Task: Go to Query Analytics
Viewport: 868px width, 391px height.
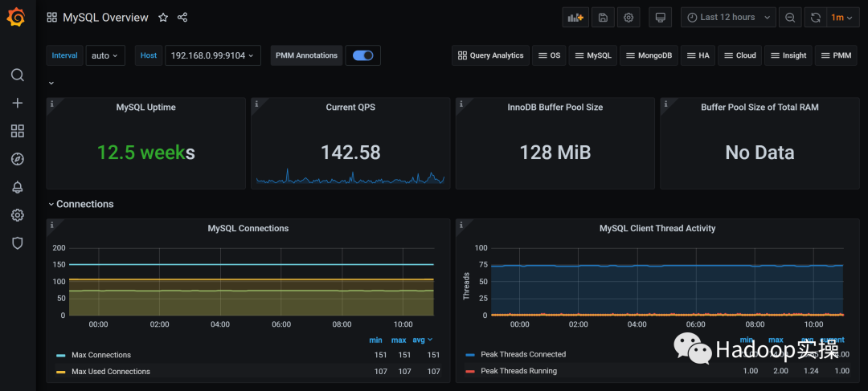Action: [x=490, y=55]
